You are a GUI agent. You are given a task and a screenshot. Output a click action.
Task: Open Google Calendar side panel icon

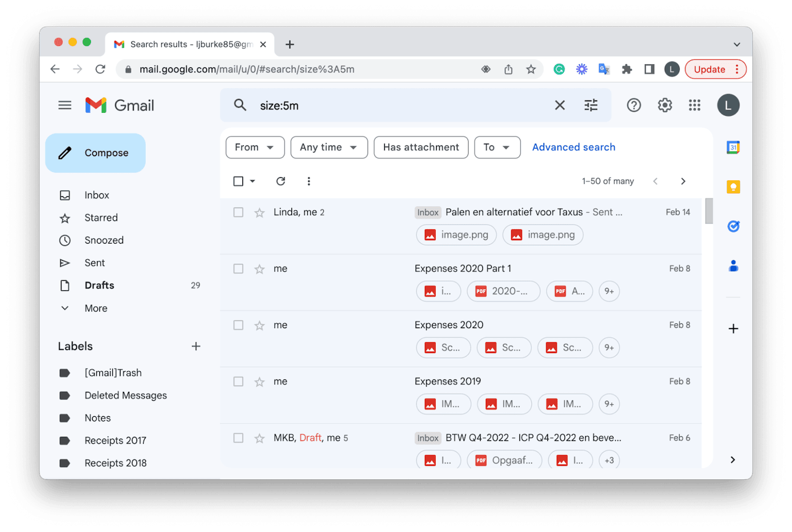(733, 147)
